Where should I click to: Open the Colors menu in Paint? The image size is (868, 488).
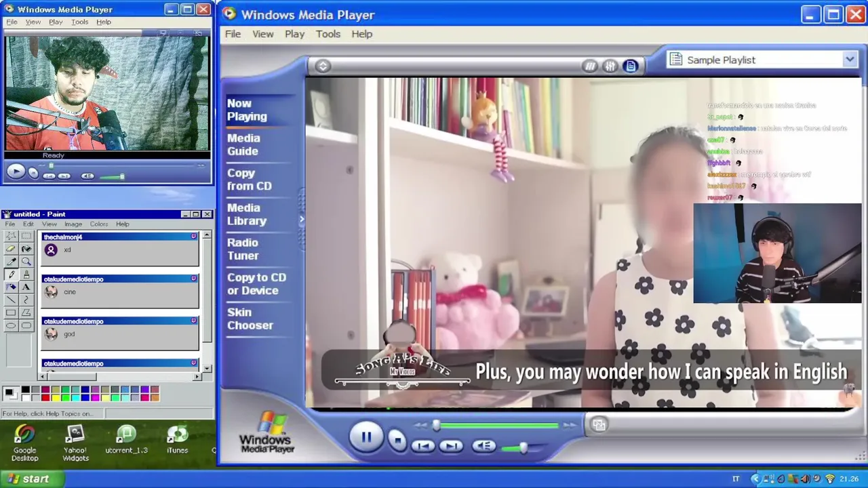(99, 224)
